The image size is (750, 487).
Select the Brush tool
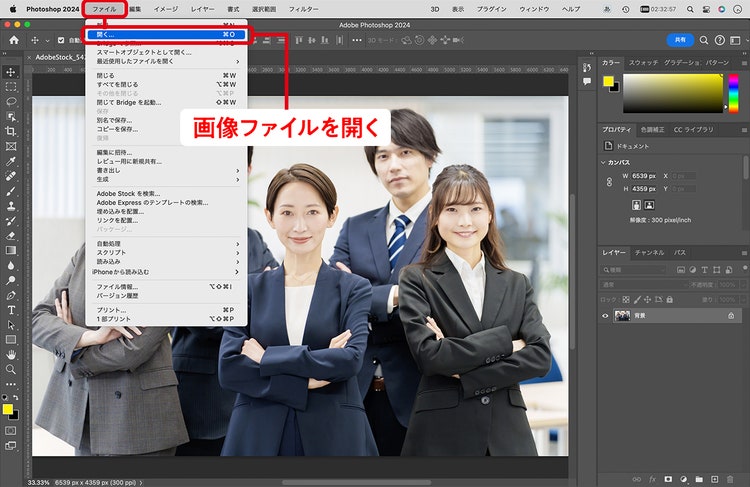point(11,191)
